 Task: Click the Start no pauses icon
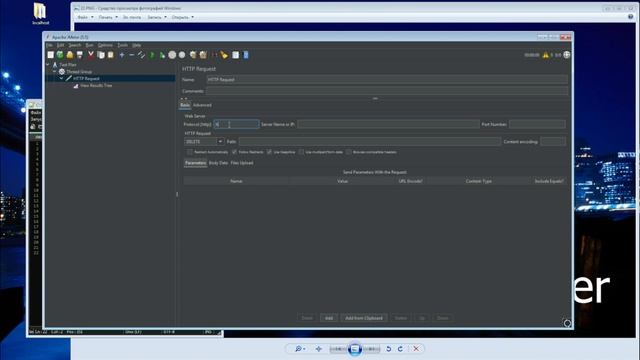[162, 55]
